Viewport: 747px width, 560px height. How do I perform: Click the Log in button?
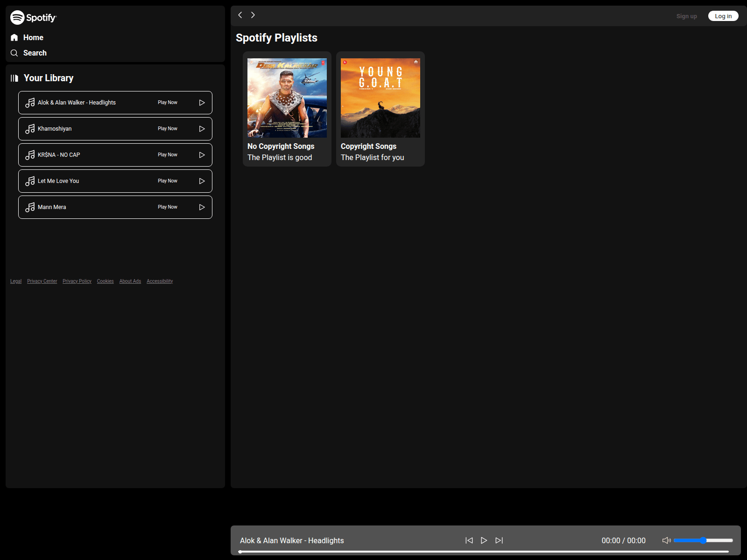click(x=723, y=16)
